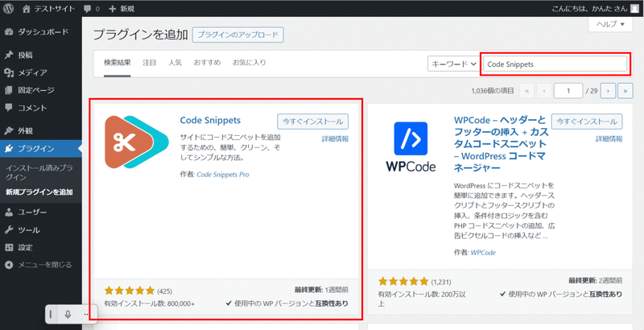Click the WPCode plugin logo

411,146
